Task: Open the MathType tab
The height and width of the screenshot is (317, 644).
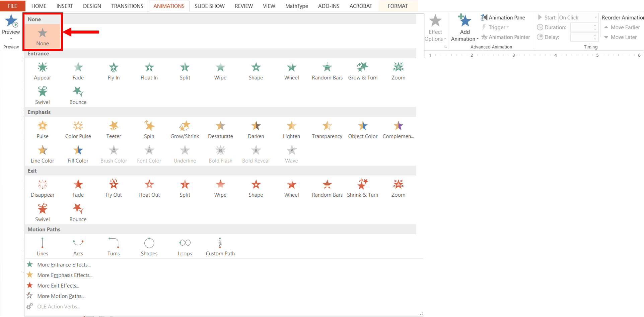Action: click(296, 6)
